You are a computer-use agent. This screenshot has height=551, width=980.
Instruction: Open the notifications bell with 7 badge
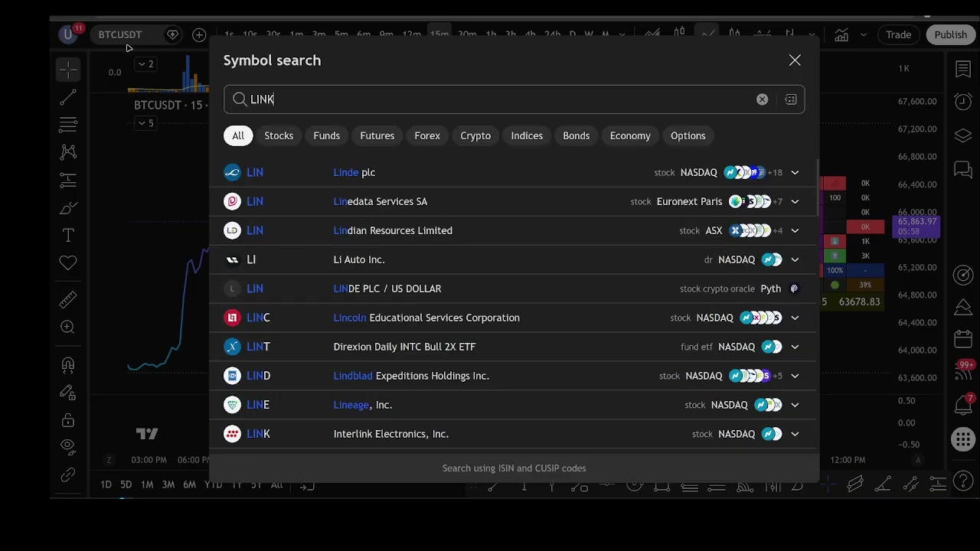pos(963,405)
